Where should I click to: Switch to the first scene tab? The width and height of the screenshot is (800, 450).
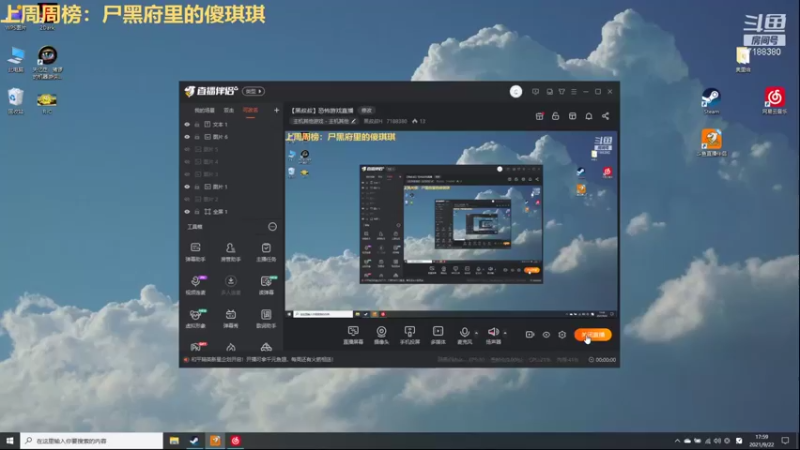coord(204,110)
